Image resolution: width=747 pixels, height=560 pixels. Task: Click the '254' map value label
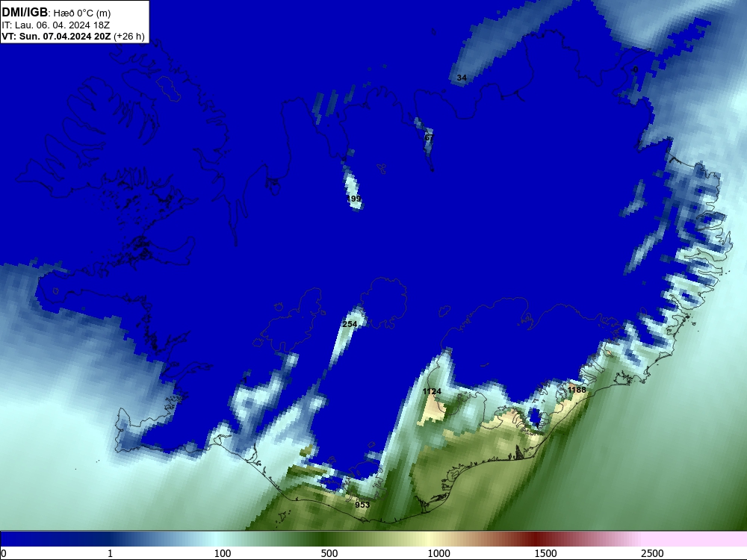(x=350, y=324)
